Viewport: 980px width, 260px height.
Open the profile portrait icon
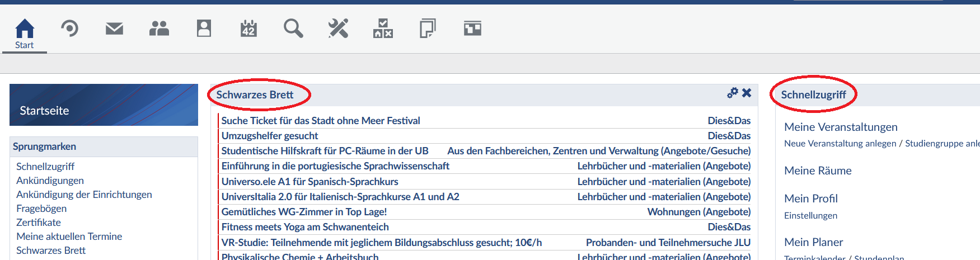(x=204, y=29)
